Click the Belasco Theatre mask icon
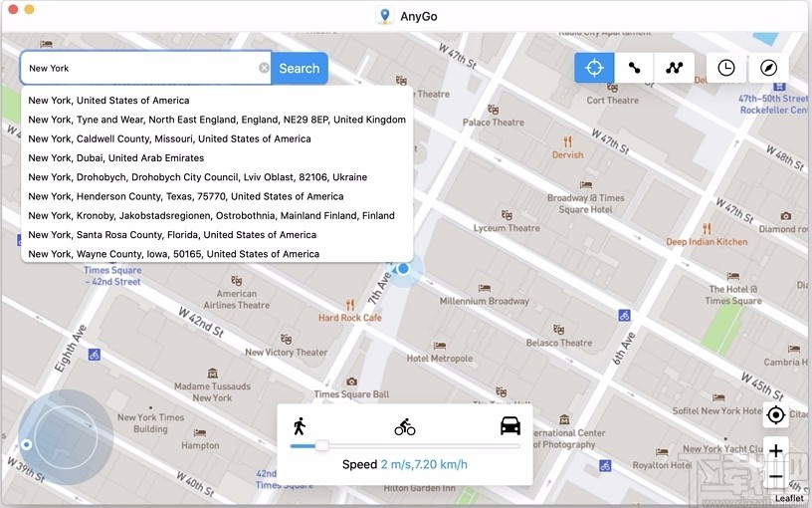Viewport: 812px width, 508px height. click(x=559, y=329)
